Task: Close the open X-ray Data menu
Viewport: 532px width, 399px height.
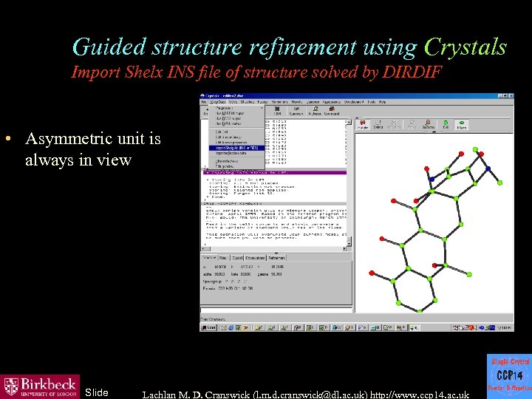Action: 217,102
